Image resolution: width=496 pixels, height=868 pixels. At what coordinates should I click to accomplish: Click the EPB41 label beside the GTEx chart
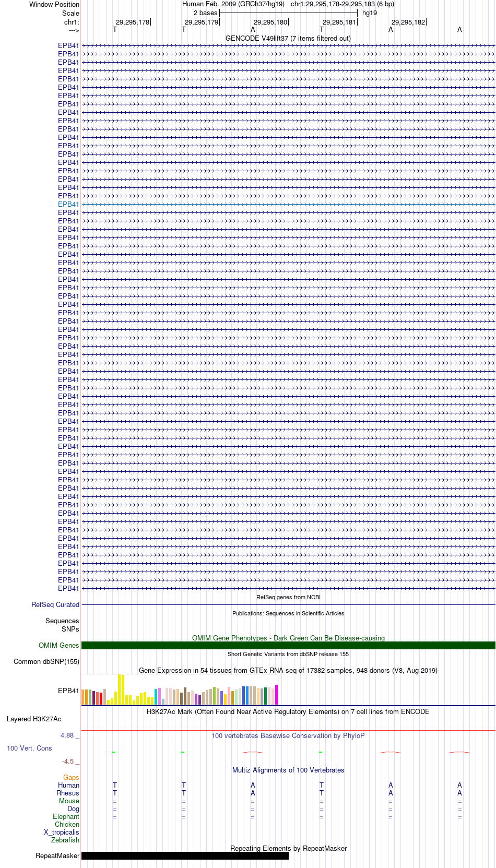click(68, 691)
